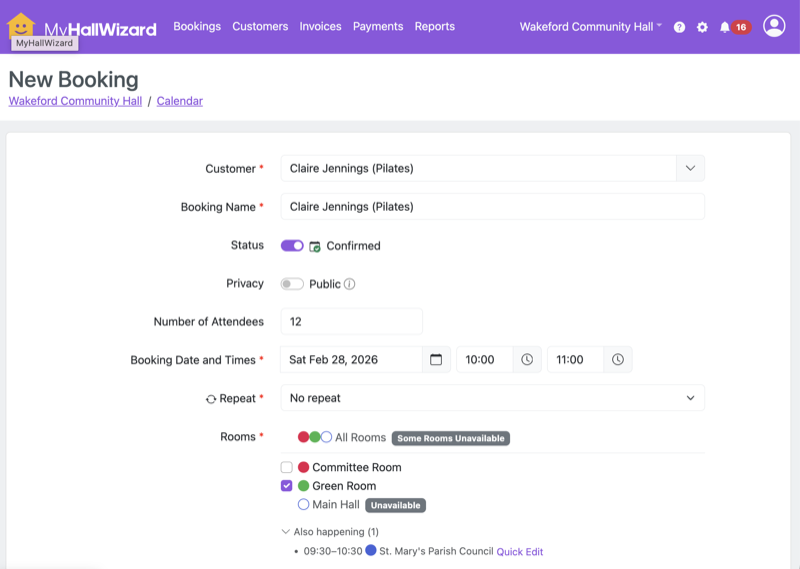Click the Number of Attendees field
This screenshot has width=800, height=569.
point(352,321)
